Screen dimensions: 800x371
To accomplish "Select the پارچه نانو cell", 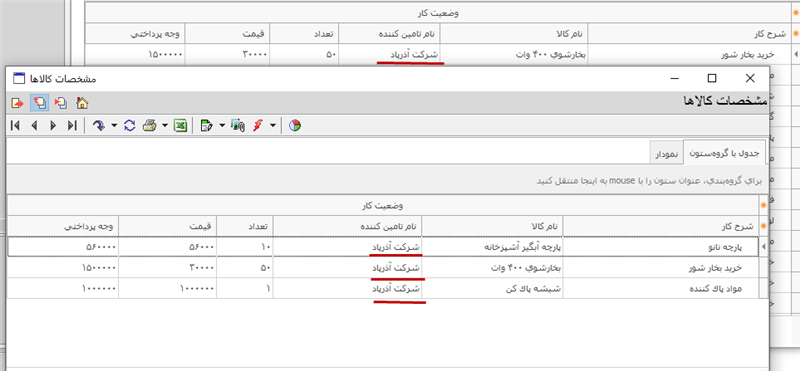I will (x=660, y=246).
